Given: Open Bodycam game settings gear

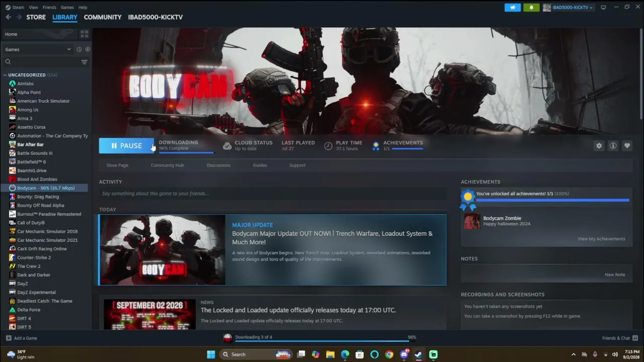Looking at the screenshot, I should [x=599, y=146].
